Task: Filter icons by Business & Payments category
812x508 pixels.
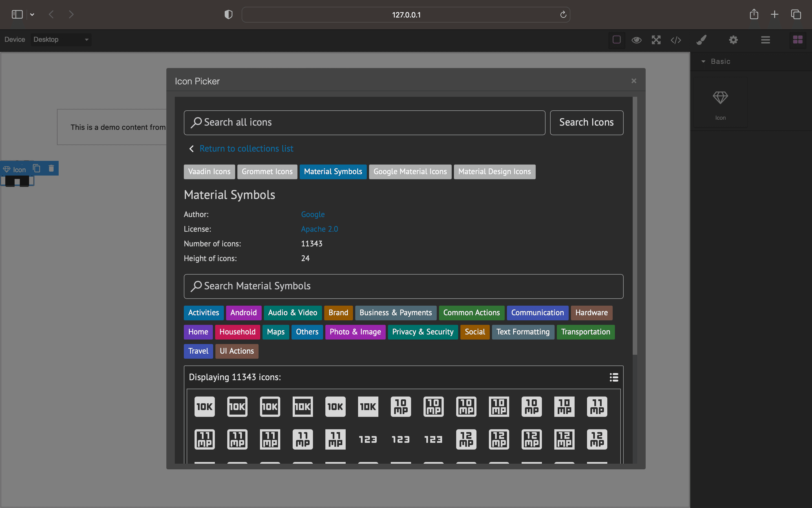Action: click(x=396, y=313)
